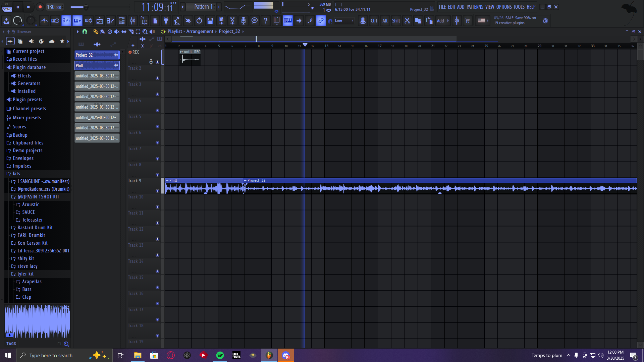Open the plugin picker plug icon

166,21
